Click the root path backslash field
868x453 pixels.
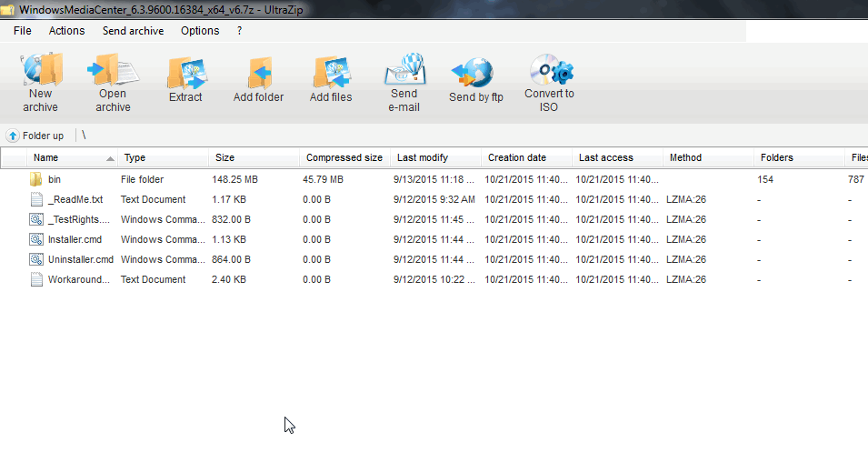(84, 136)
